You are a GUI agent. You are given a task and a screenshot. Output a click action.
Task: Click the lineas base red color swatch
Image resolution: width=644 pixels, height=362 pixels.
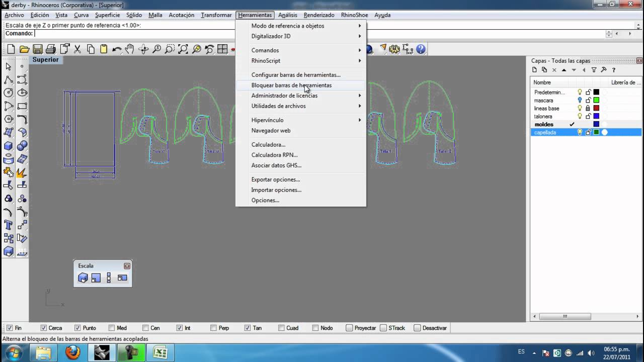pyautogui.click(x=596, y=108)
